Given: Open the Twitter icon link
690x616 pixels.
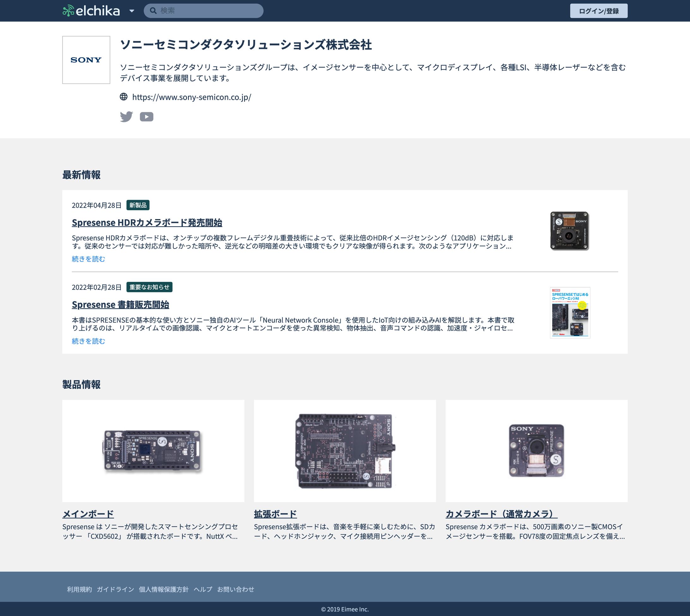Looking at the screenshot, I should click(x=126, y=117).
